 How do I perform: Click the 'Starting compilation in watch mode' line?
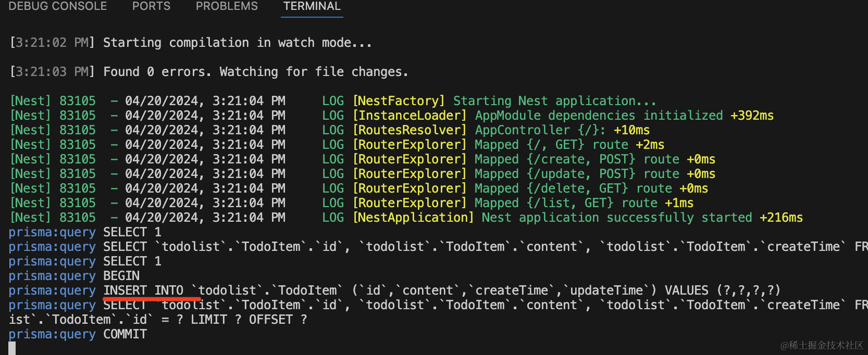[x=237, y=43]
